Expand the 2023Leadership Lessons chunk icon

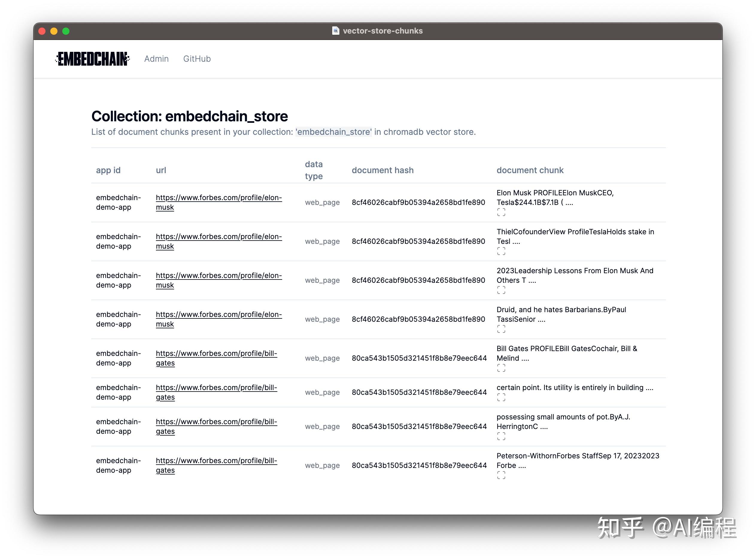tap(501, 290)
